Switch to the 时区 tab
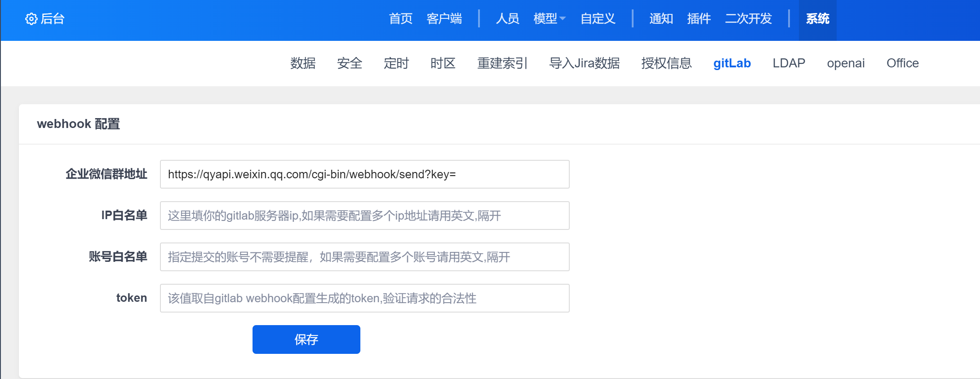The image size is (980, 379). pyautogui.click(x=443, y=63)
